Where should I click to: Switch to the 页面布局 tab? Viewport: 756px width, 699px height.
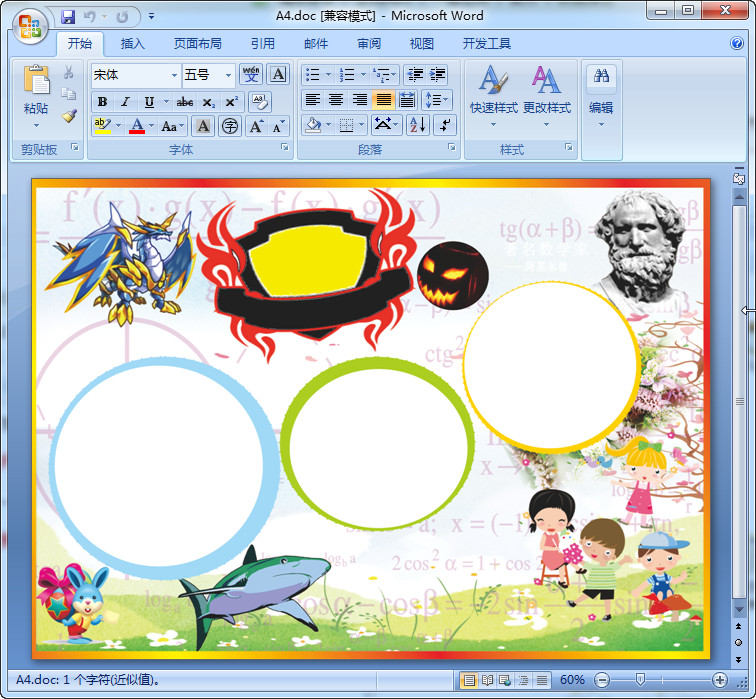(x=198, y=43)
